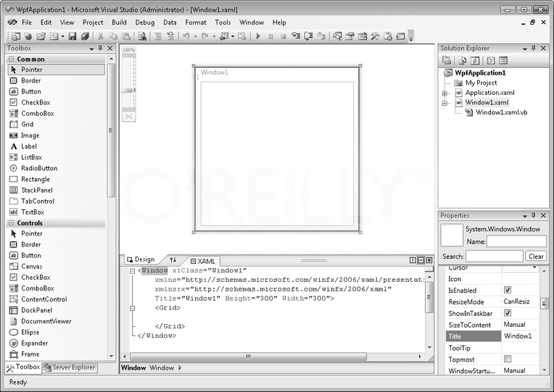This screenshot has width=554, height=392.
Task: Click Refresh icon in Solution Explorer toolbar
Action: 475,60
